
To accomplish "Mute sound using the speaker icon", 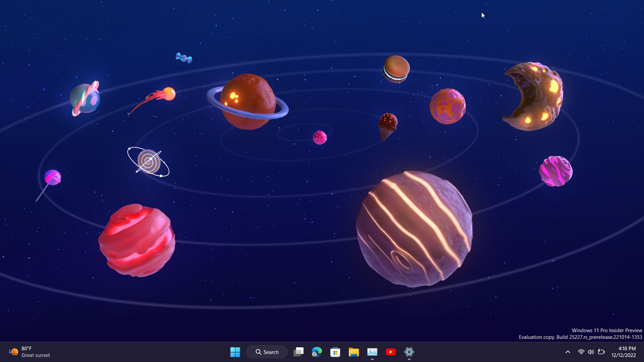I will tap(591, 352).
